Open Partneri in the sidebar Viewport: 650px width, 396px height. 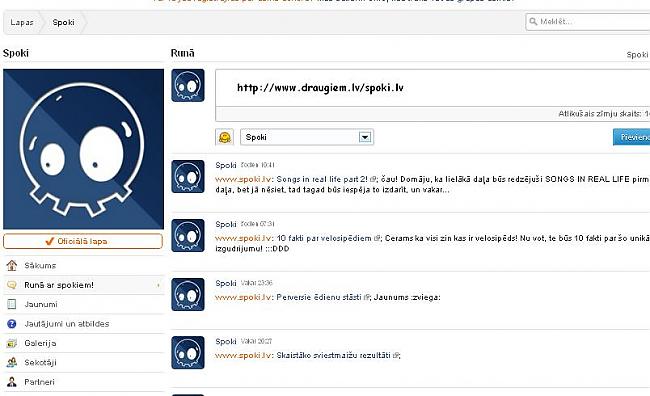(83, 382)
